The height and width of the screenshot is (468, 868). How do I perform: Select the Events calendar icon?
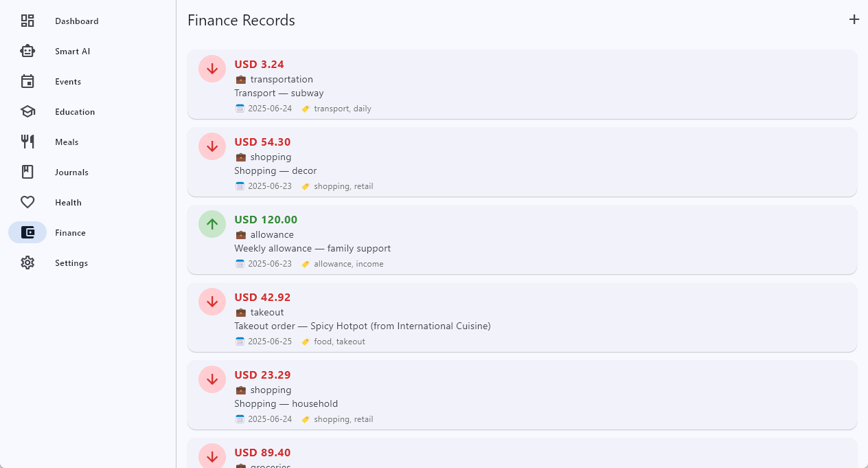pos(27,81)
